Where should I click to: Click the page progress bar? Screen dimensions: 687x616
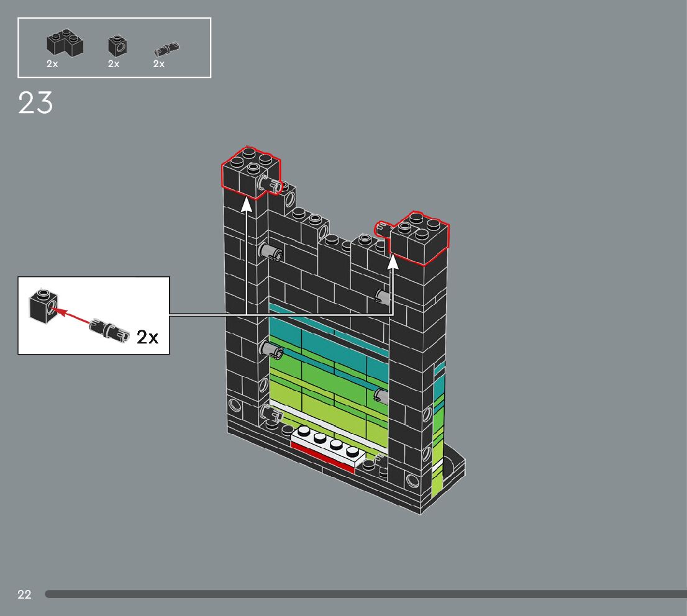pos(365,594)
